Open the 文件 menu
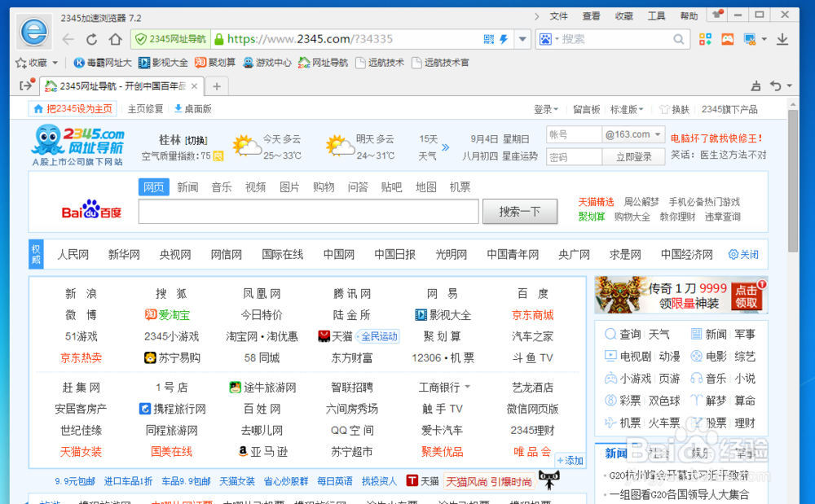Image resolution: width=815 pixels, height=504 pixels. 559,16
